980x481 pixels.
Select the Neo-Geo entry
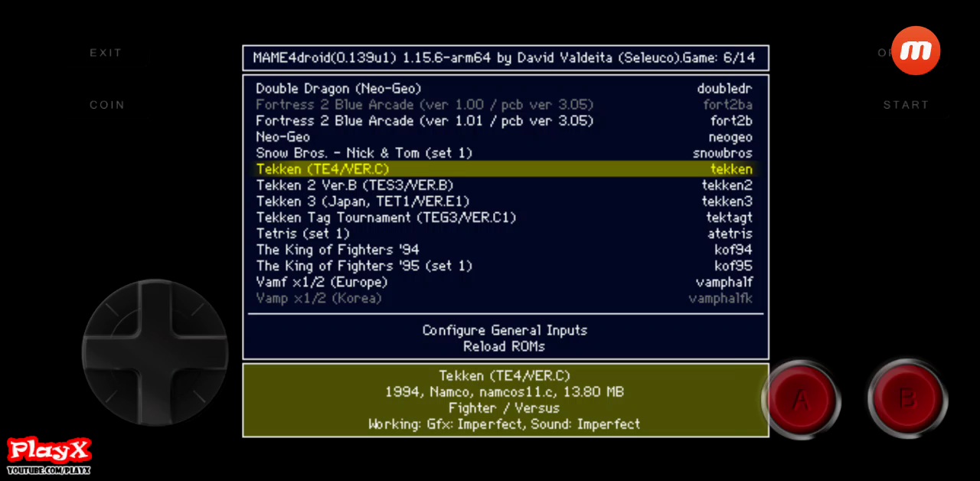[505, 137]
